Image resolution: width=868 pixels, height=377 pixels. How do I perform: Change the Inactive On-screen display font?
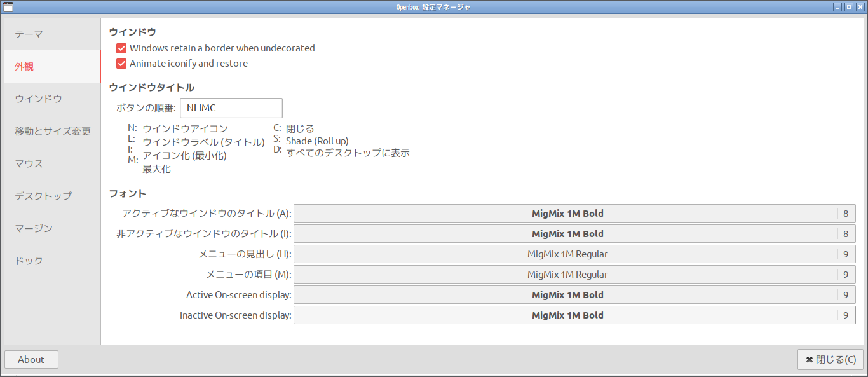574,315
